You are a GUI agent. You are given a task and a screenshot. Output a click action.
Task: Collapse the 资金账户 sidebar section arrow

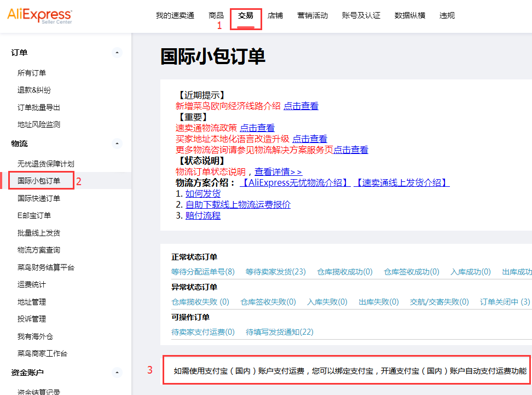117,373
